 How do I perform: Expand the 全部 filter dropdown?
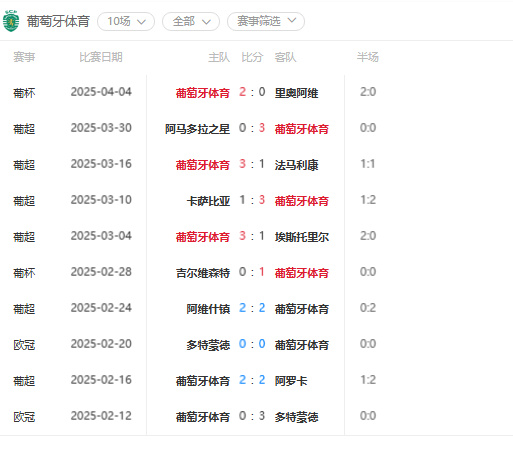pos(191,22)
